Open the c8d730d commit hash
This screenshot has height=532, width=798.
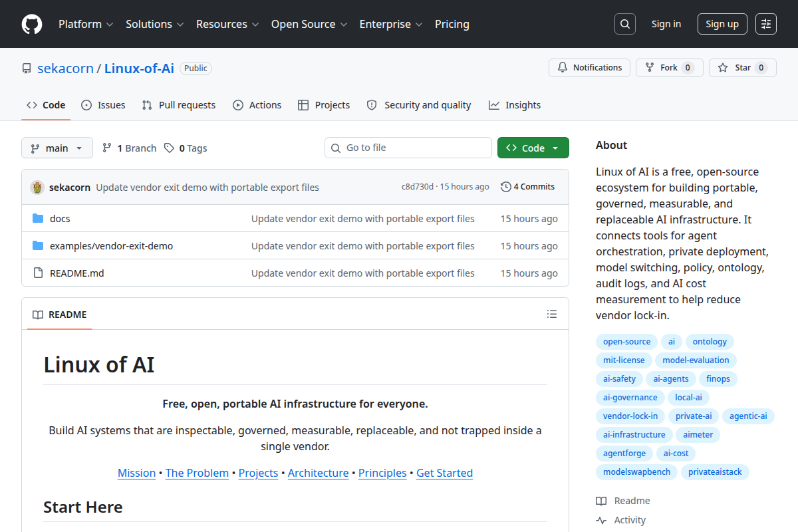coord(418,187)
